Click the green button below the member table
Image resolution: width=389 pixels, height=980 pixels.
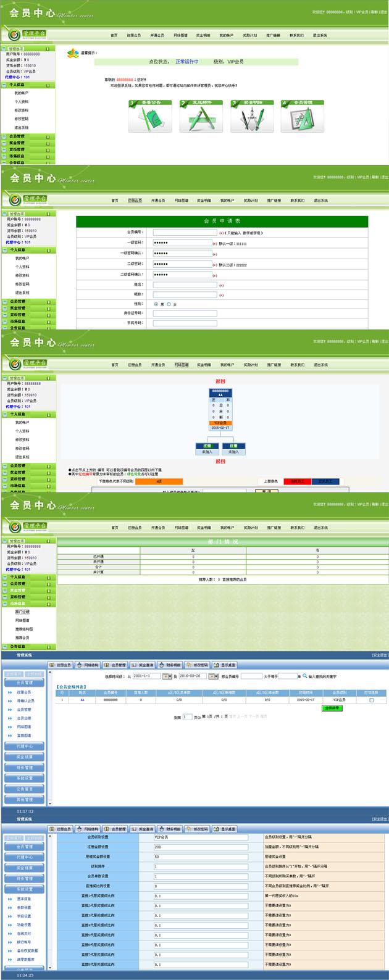pos(334,708)
